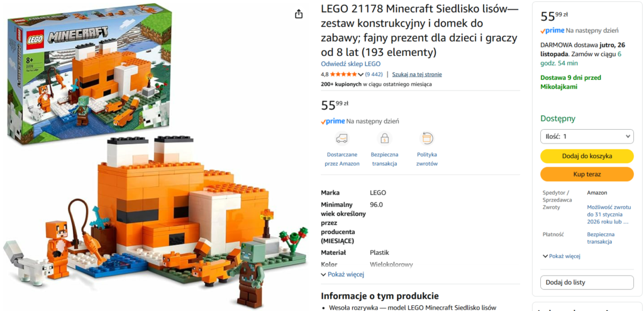
Task: Expand Pokaż więcej under product details
Action: (x=343, y=274)
